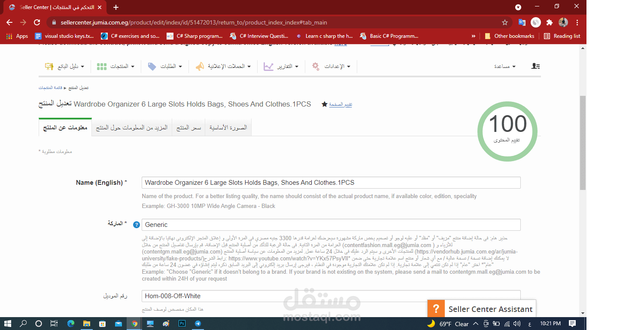Image resolution: width=644 pixels, height=330 pixels.
Task: Click the تقييم الصفحة star rating link
Action: click(x=337, y=104)
